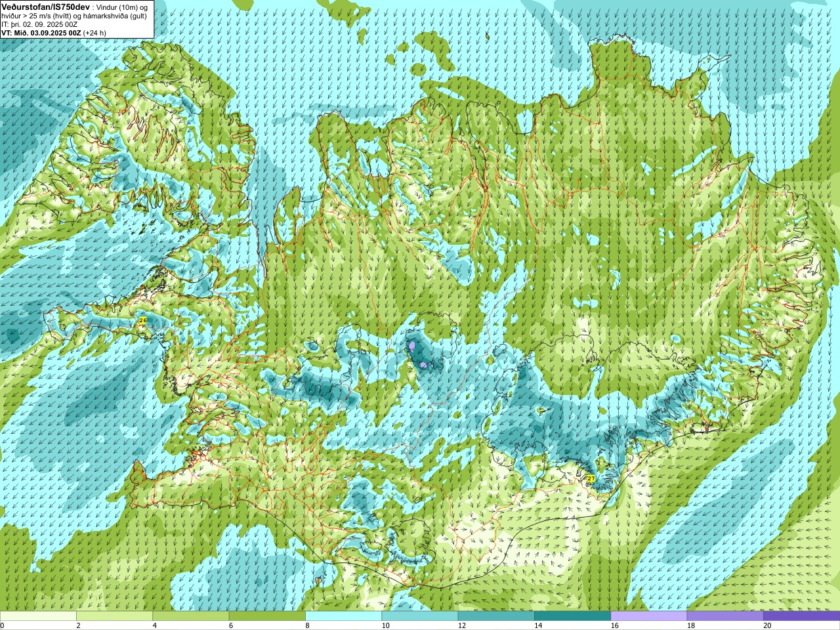840x630 pixels.
Task: Select the 10–12 m/s turquoise legend swatch
Action: click(x=419, y=616)
